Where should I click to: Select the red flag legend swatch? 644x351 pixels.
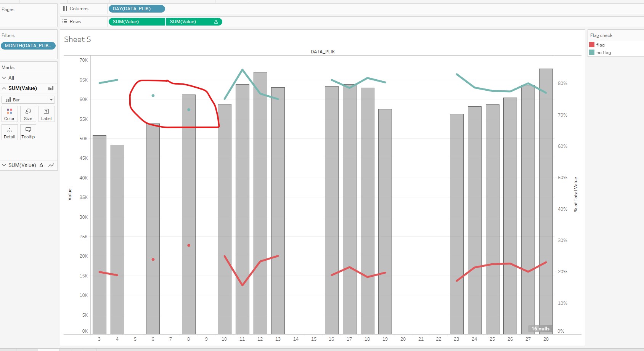tap(592, 45)
